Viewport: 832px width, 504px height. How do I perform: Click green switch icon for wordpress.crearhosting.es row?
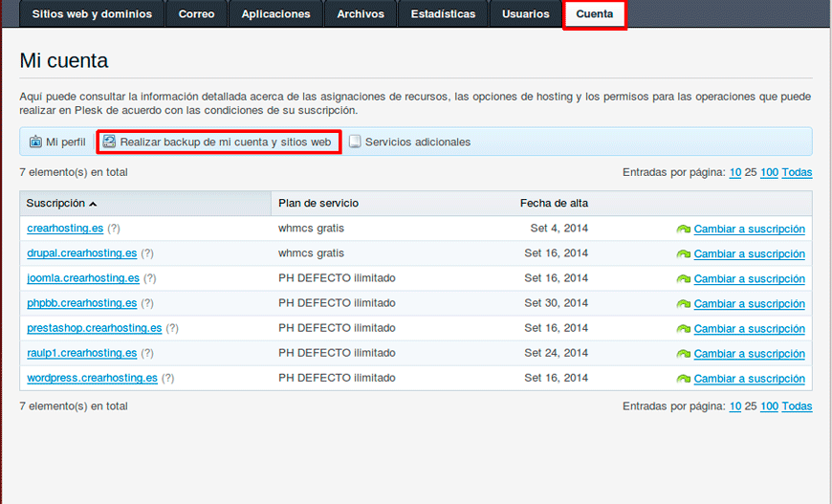(683, 379)
